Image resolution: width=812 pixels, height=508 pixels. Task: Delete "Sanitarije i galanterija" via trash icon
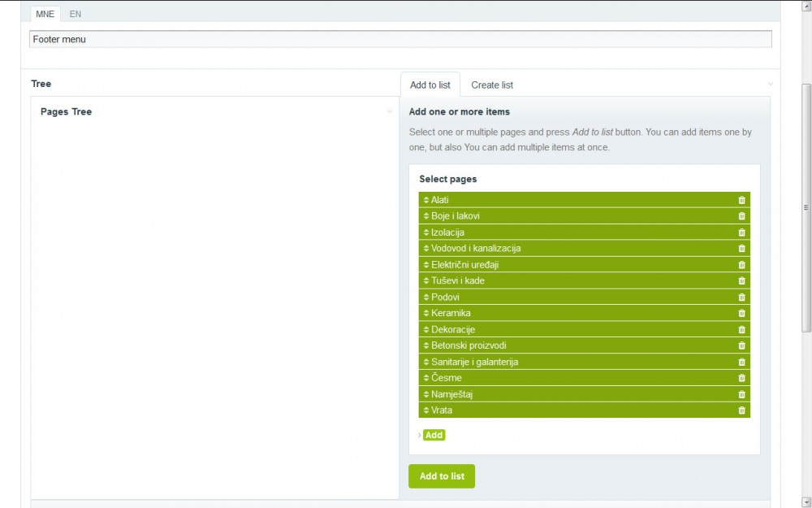pos(741,362)
